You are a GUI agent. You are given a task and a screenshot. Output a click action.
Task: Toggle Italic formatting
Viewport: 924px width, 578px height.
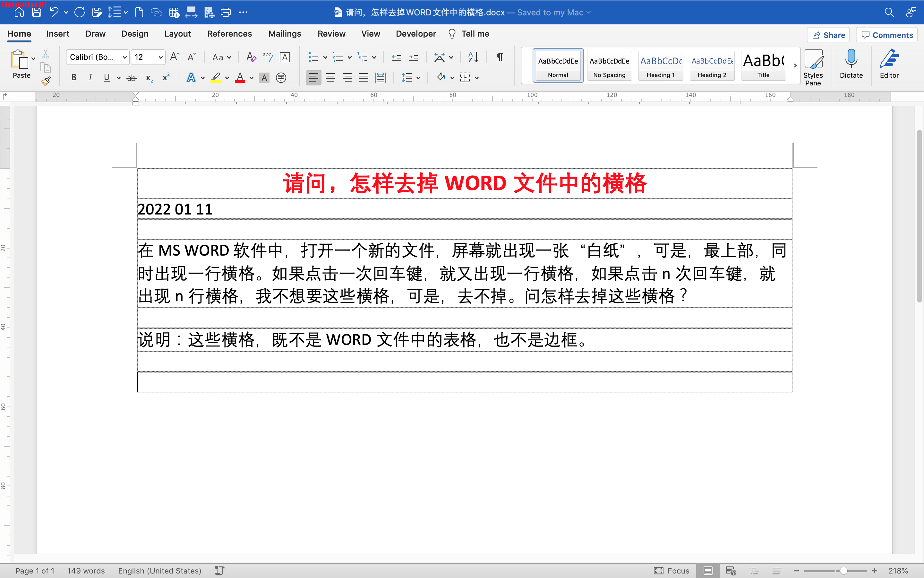pos(90,78)
